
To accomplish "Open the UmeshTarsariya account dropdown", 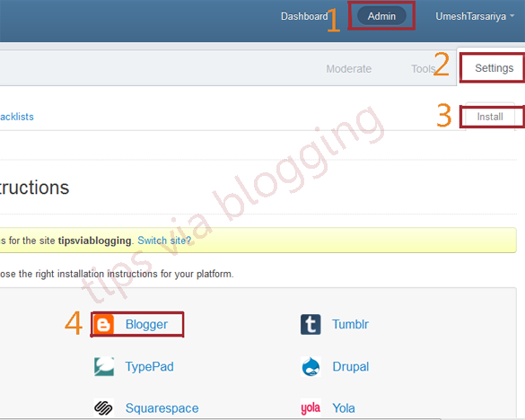I will 475,16.
